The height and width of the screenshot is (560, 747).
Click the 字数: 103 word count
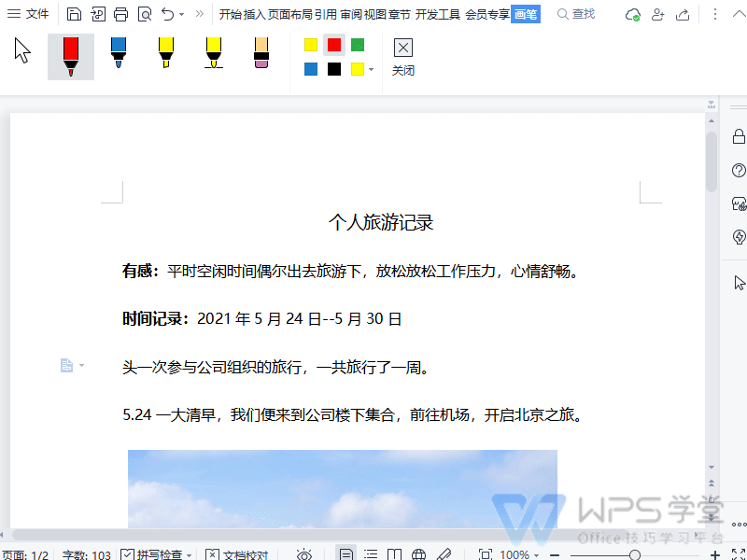coord(86,555)
